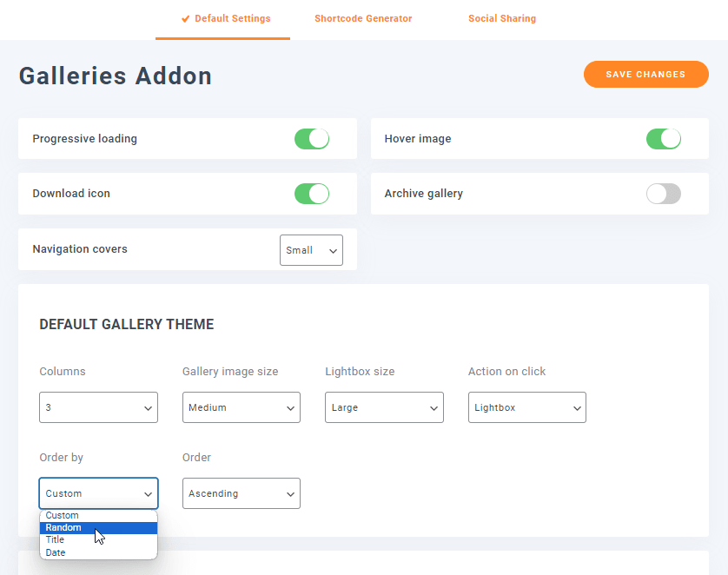Click the Save Changes button
728x575 pixels.
[645, 75]
